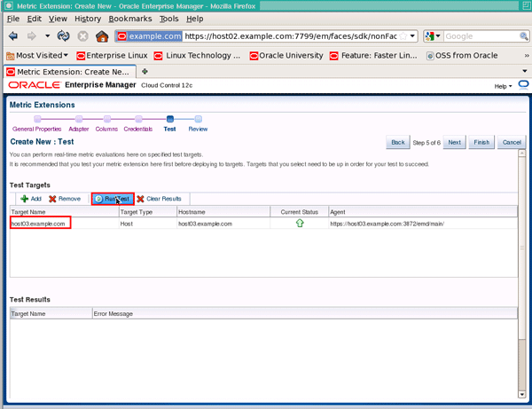
Task: Go to Adapter train step
Action: tap(79, 129)
